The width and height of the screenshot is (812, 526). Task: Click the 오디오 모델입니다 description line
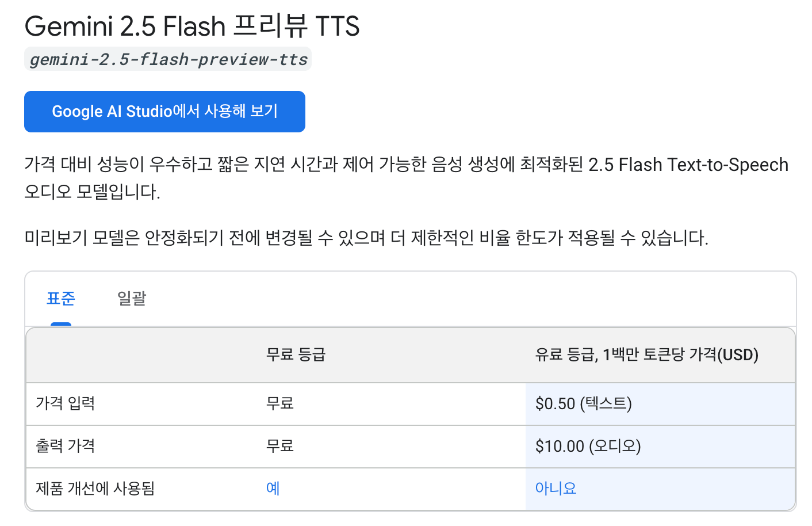point(92,192)
